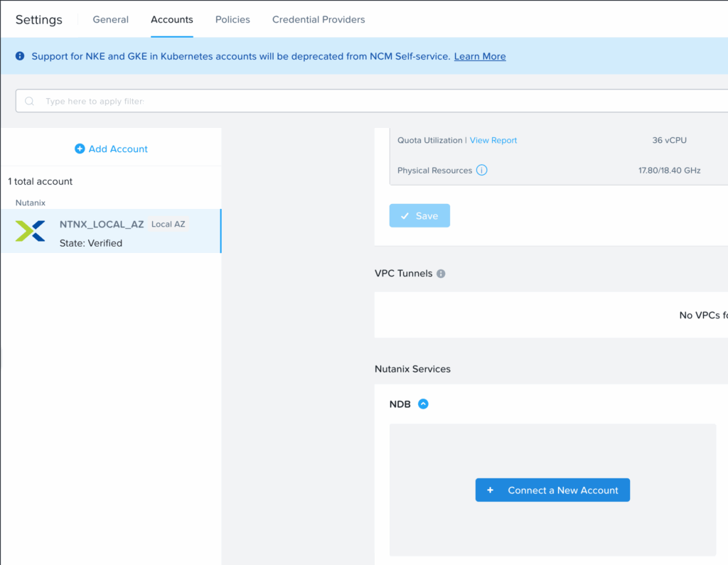This screenshot has height=565, width=728.
Task: Click the Save button
Action: (419, 215)
